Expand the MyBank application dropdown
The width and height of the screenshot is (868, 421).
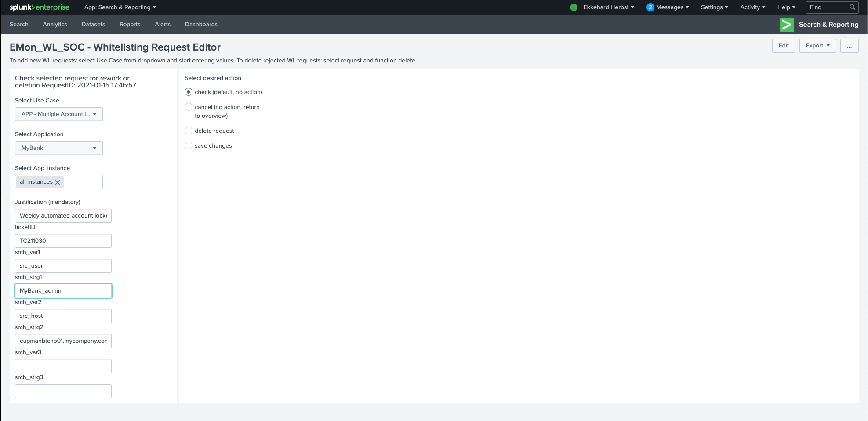(x=59, y=148)
